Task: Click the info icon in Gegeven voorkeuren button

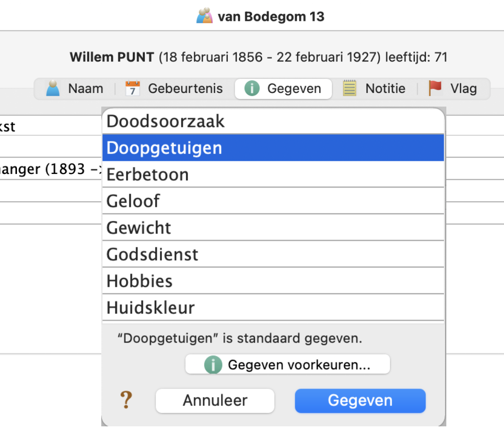Action: tap(213, 365)
